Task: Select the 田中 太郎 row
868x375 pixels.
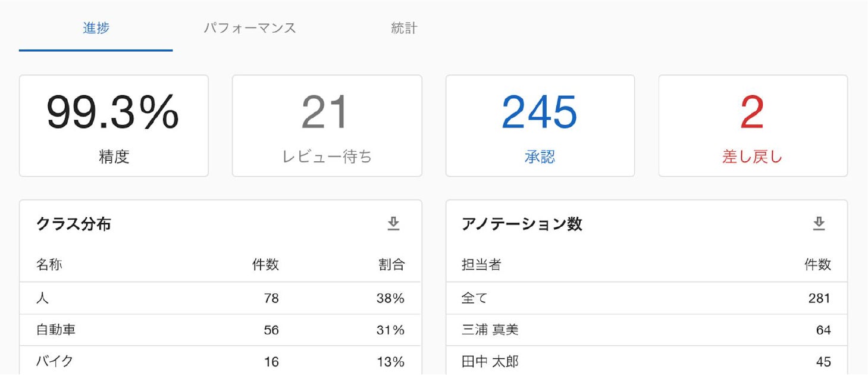Action: click(x=646, y=361)
